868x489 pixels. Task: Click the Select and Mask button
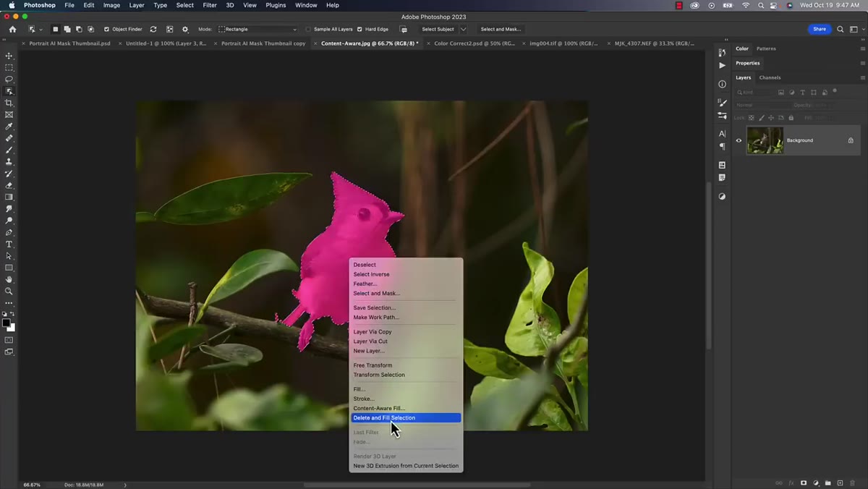click(501, 29)
